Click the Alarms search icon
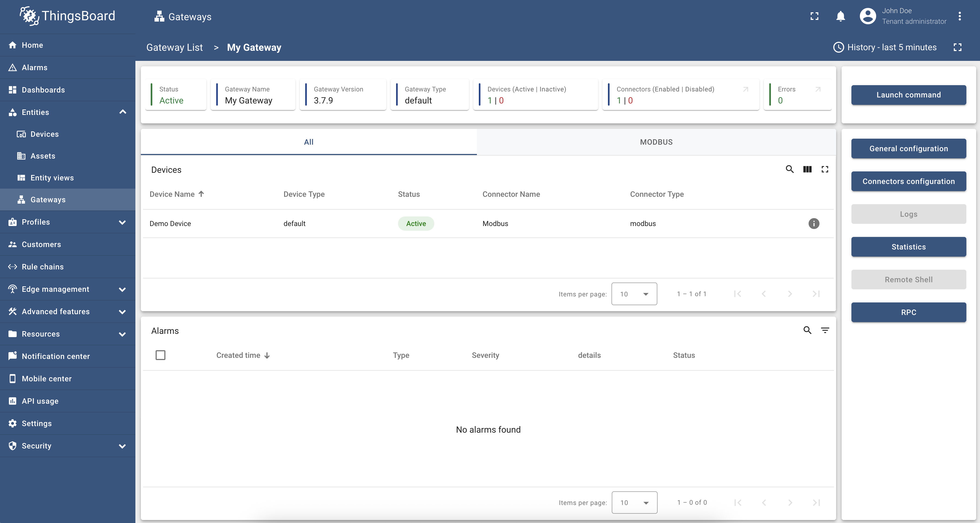 coord(807,330)
